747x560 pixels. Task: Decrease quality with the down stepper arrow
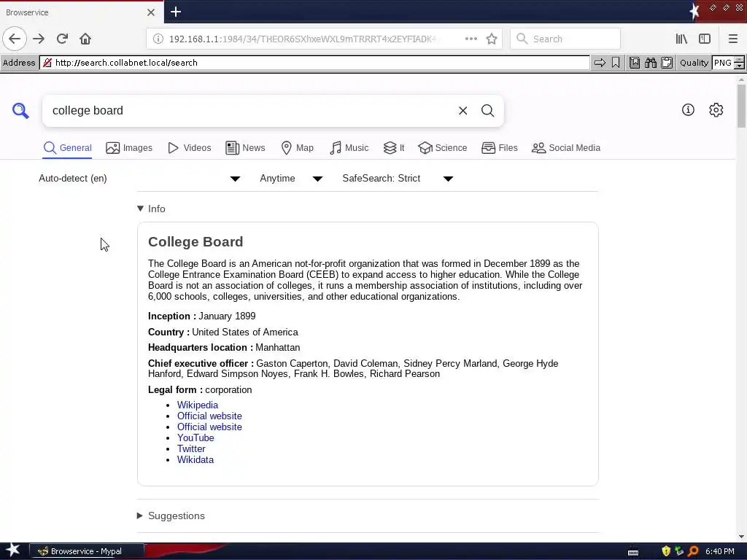coord(739,66)
